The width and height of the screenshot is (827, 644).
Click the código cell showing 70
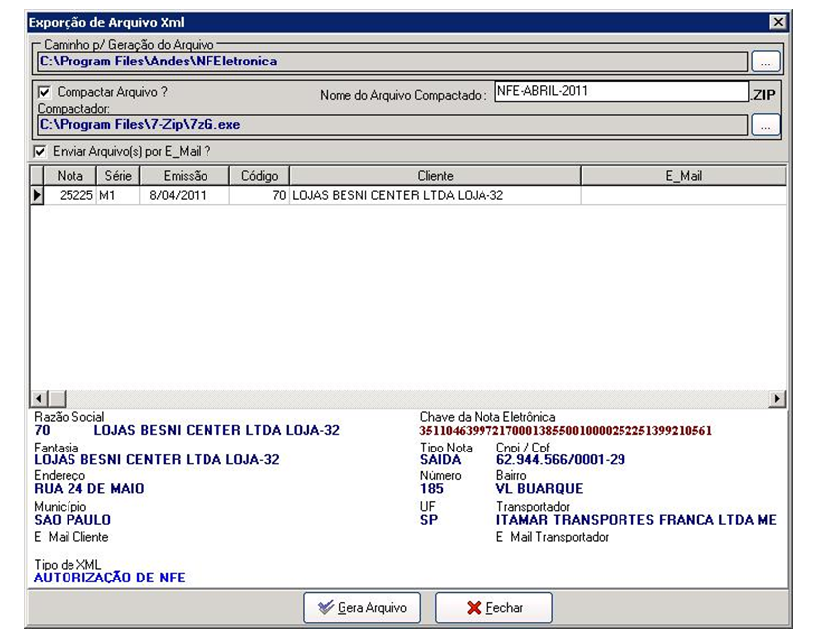click(x=259, y=195)
